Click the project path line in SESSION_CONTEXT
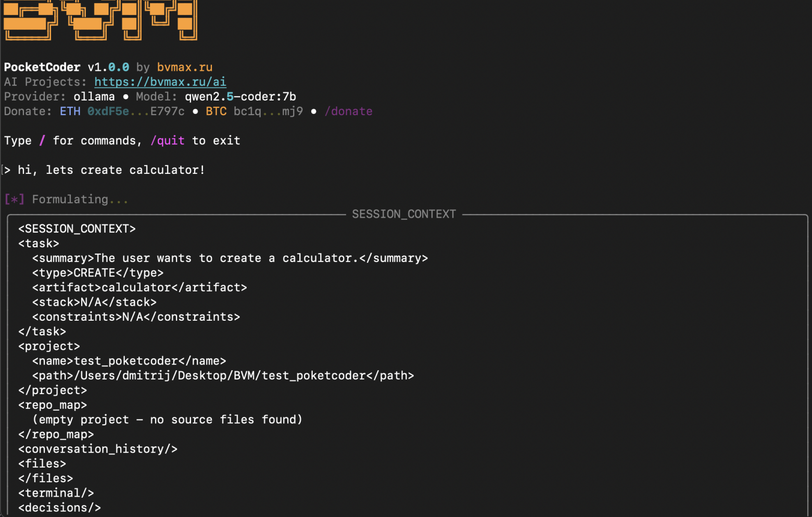This screenshot has height=517, width=812. [x=223, y=376]
